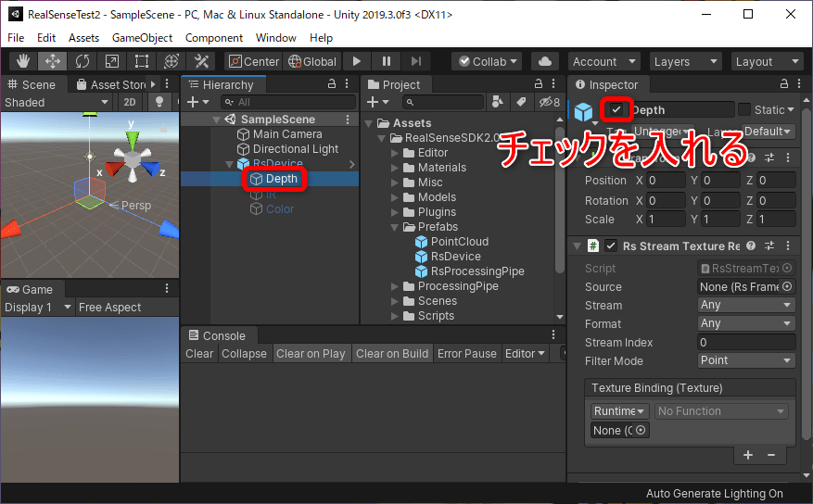The width and height of the screenshot is (813, 504).
Task: Open the Filter Mode Point dropdown
Action: (746, 360)
